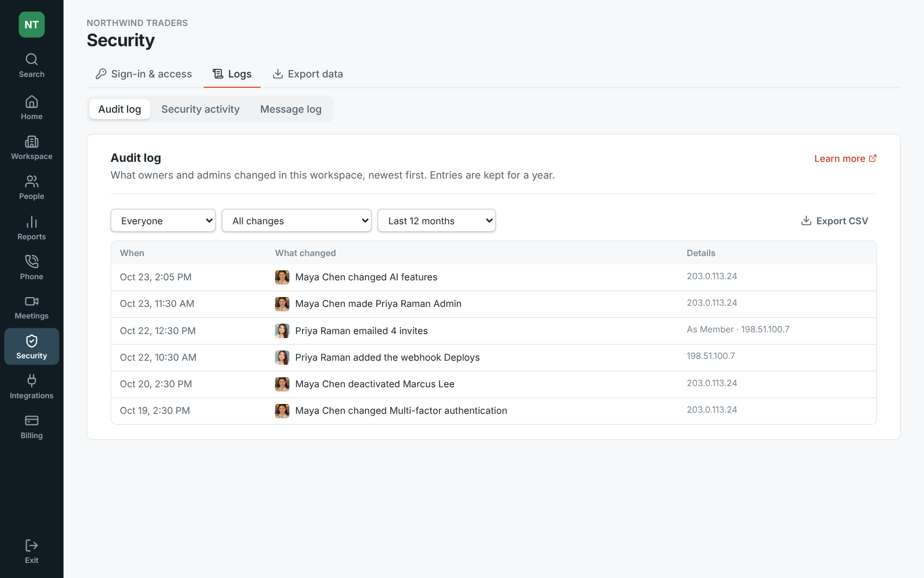Click the 'Oct 22, 10:30 AM' timestamp
This screenshot has height=578, width=924.
tap(158, 357)
